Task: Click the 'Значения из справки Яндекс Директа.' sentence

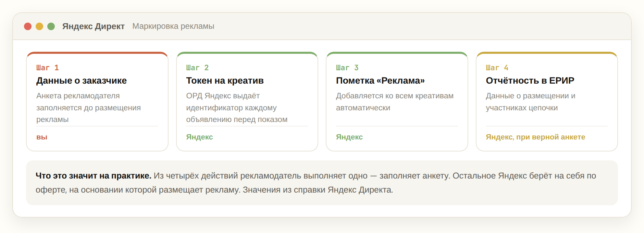Action: (318, 190)
